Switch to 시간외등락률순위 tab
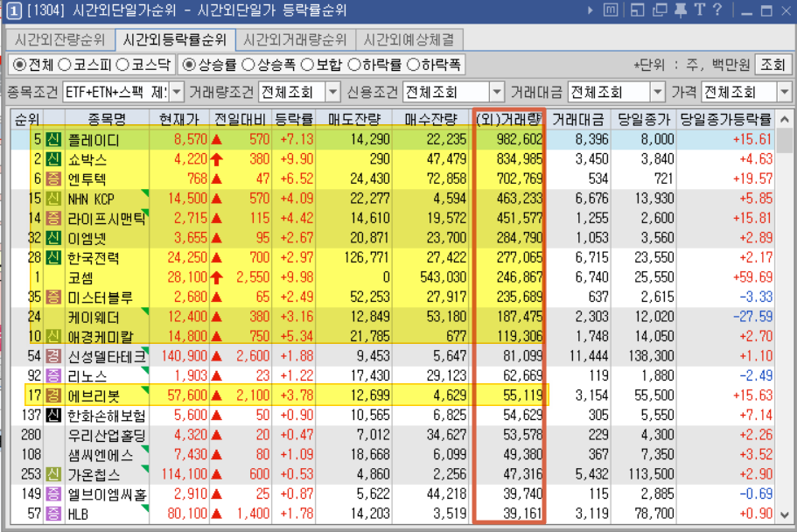The image size is (797, 532). coord(175,39)
